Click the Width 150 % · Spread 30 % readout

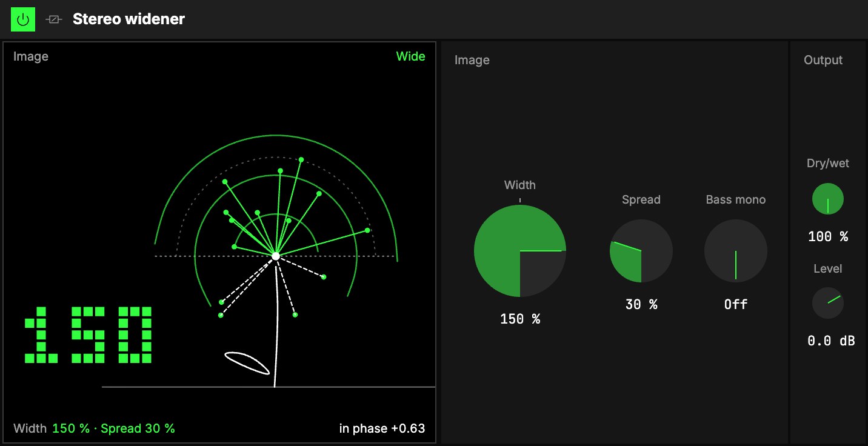click(x=94, y=428)
